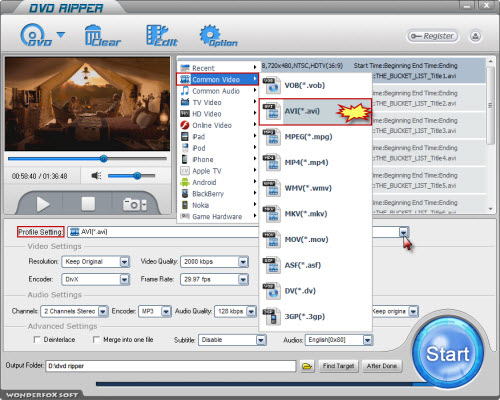The height and width of the screenshot is (400, 500).
Task: Open the Nokia device category
Action: click(x=218, y=205)
